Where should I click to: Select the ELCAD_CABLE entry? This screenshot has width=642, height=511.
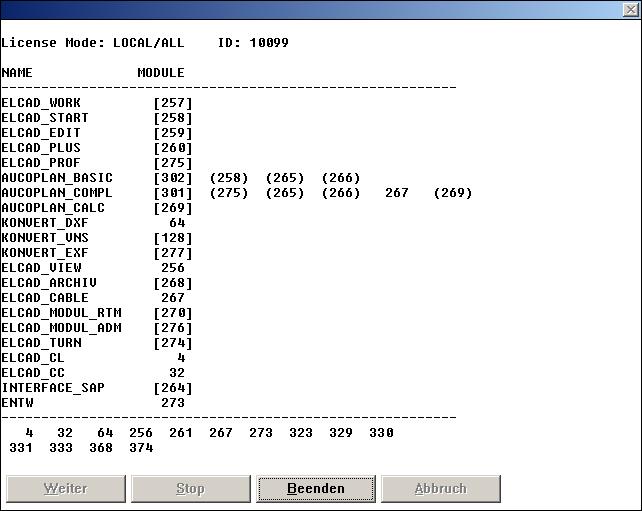point(45,298)
